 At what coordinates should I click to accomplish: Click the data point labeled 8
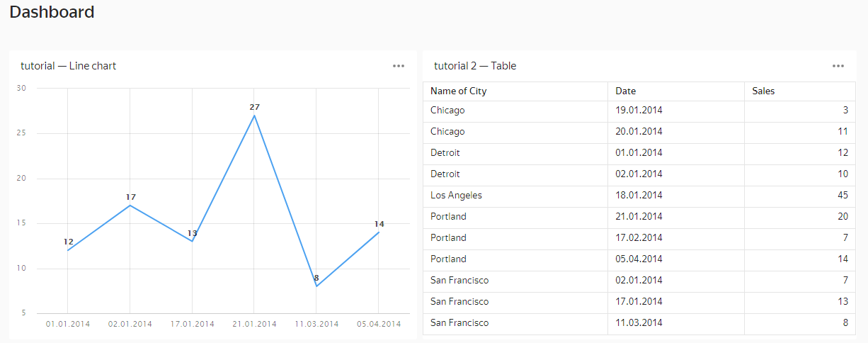pyautogui.click(x=316, y=286)
